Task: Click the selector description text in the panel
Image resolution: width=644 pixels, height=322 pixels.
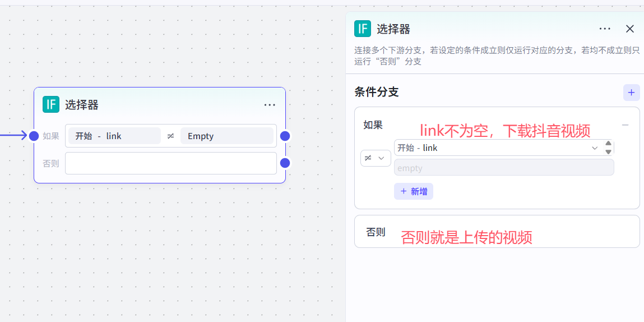Action: 497,56
